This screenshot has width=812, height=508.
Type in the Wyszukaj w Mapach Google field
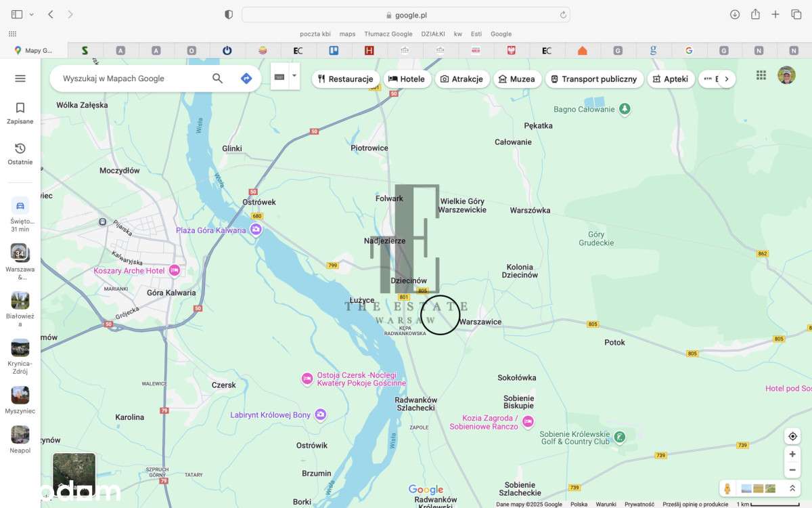point(132,79)
